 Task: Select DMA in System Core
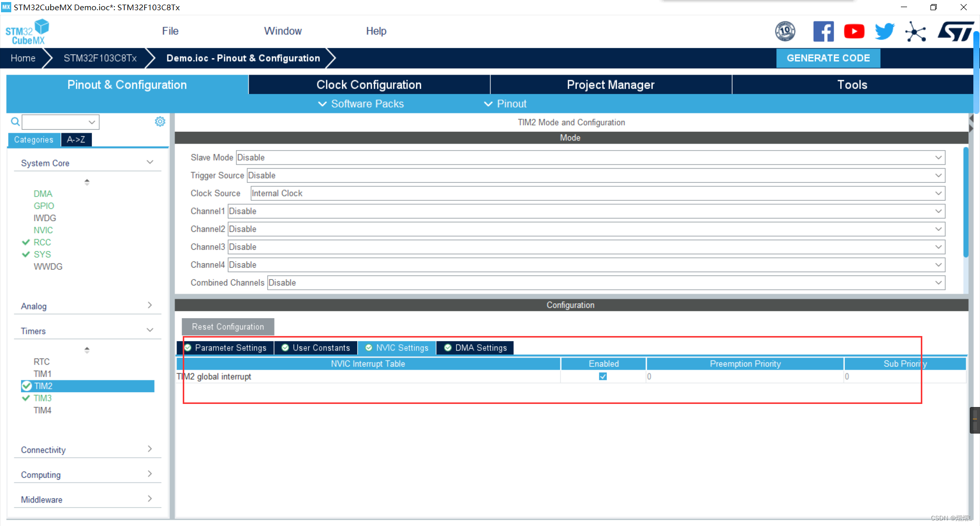43,194
